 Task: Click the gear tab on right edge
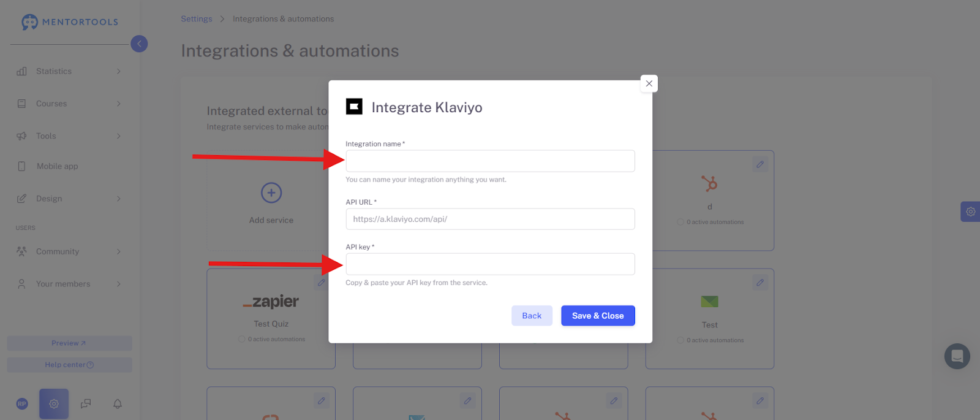971,212
